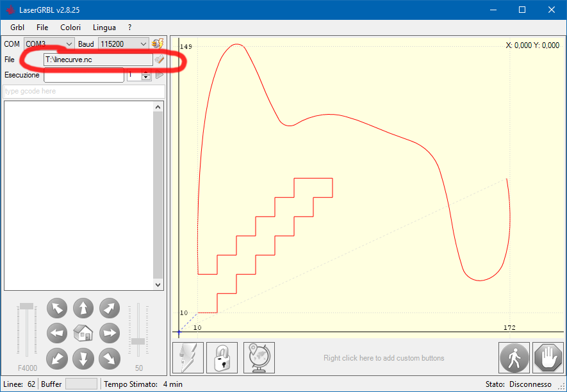Click the lightning reset button

pos(188,357)
